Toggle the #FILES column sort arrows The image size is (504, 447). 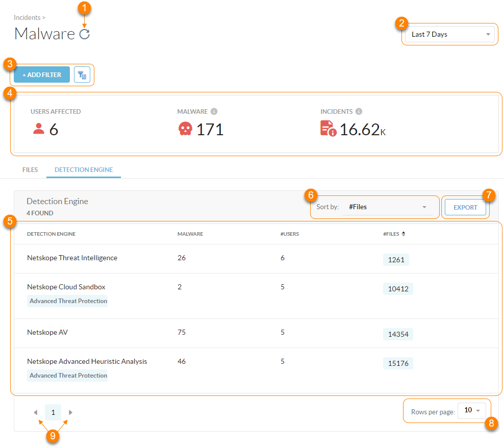point(404,234)
